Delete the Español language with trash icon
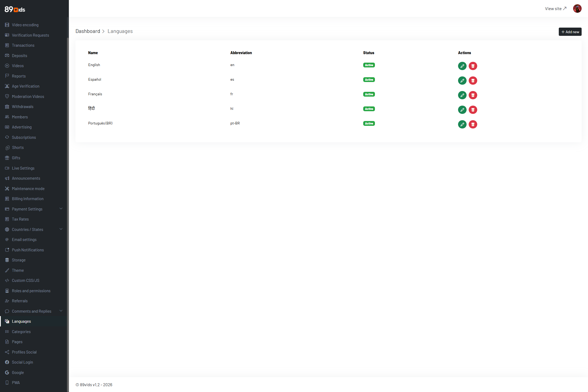Image resolution: width=588 pixels, height=392 pixels. (x=473, y=80)
